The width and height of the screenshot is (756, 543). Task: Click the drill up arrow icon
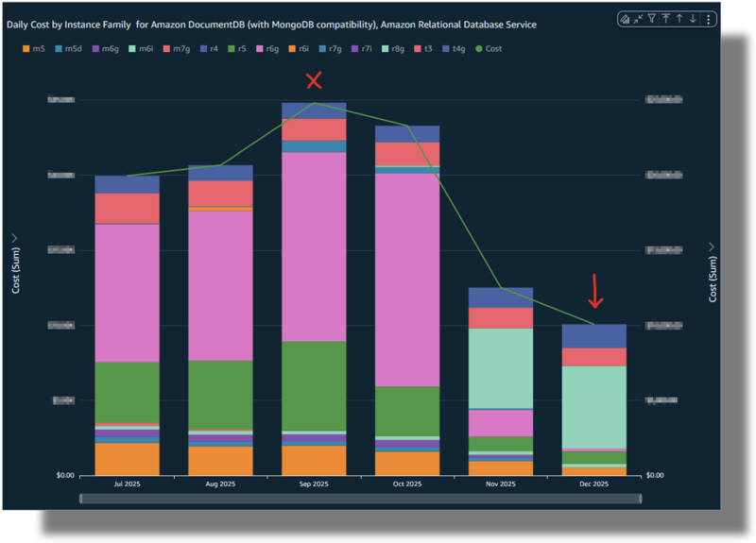click(x=679, y=19)
